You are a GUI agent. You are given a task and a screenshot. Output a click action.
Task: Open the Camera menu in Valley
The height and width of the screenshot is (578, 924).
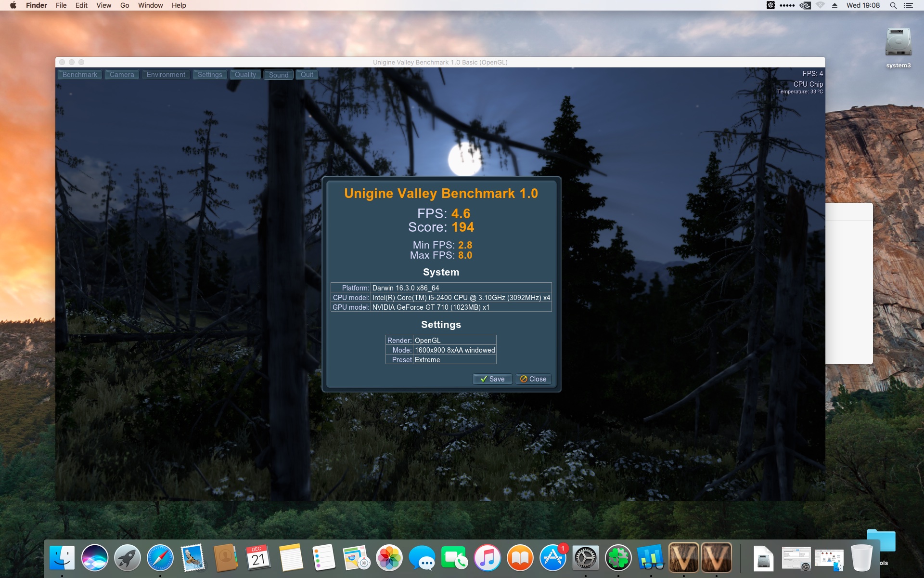(x=122, y=75)
